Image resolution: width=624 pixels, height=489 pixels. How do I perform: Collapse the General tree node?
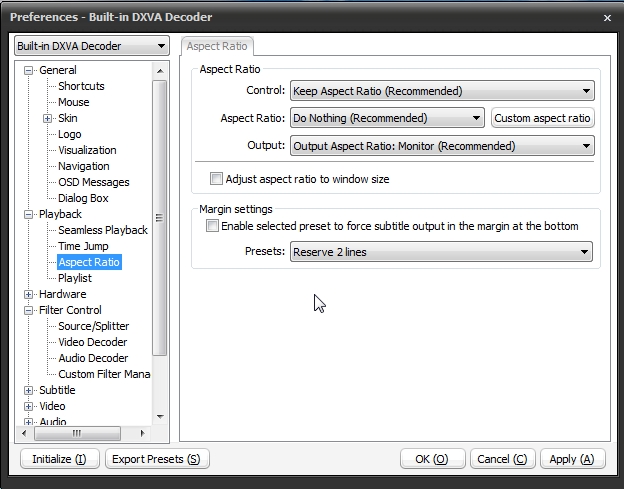click(x=29, y=70)
